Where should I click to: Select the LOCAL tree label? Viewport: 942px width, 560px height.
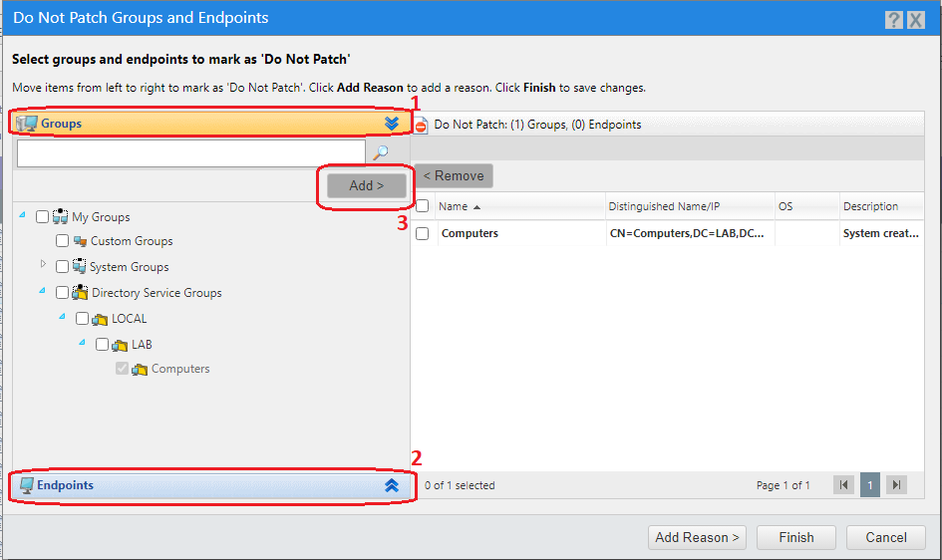click(130, 319)
